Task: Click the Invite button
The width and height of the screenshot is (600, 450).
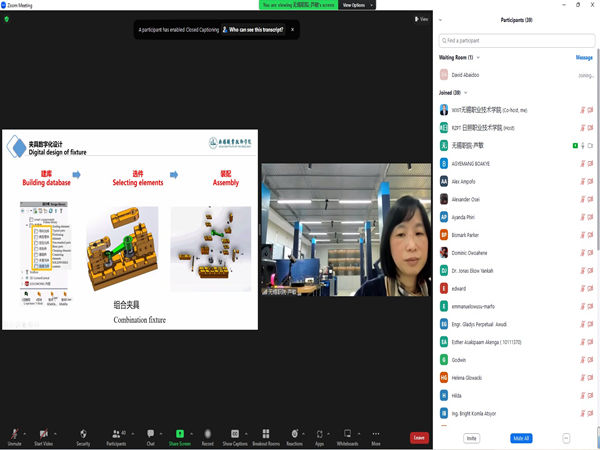Action: [471, 438]
